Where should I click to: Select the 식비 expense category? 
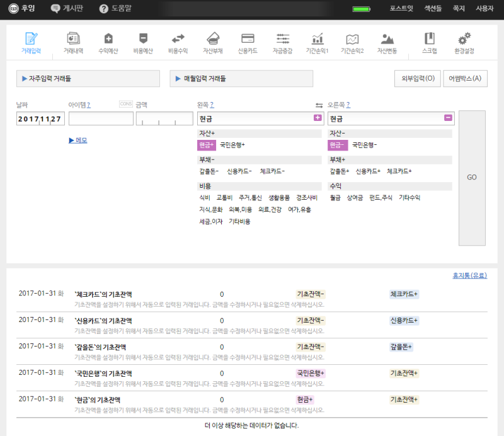coord(205,198)
